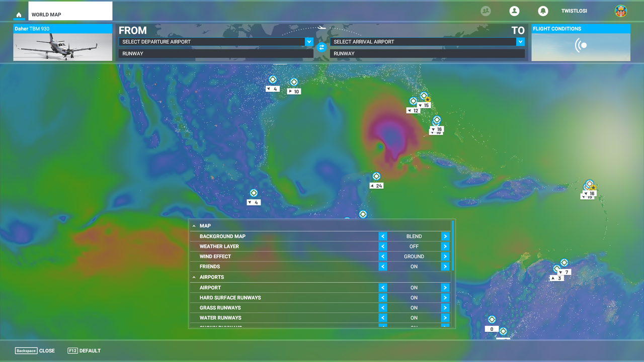
Task: Open the player avatar badge
Action: click(x=621, y=11)
